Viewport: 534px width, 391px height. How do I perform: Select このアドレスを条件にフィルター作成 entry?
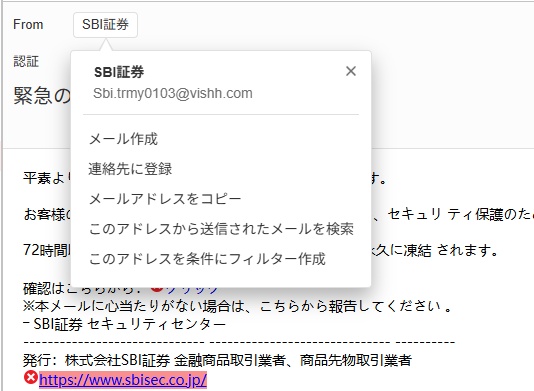tap(207, 259)
